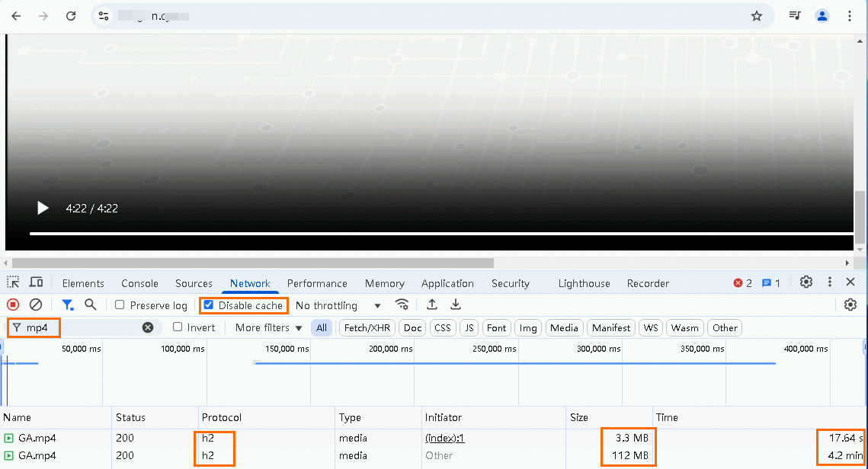Screen dimensions: 868x469
Task: Filter by Wasm requests
Action: click(685, 328)
